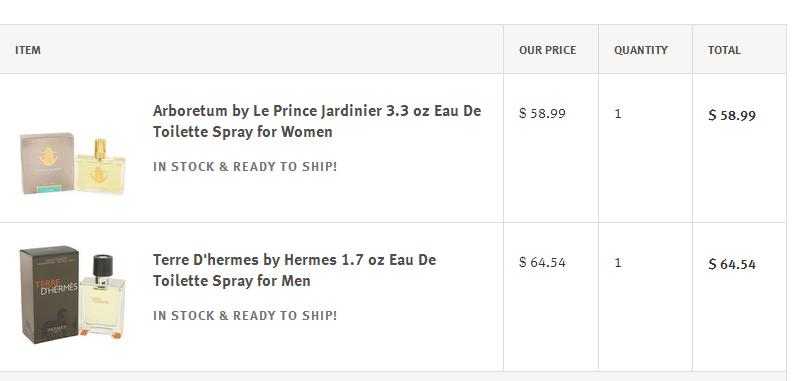Click the $ 58.99 price of Arboretum

click(x=542, y=113)
